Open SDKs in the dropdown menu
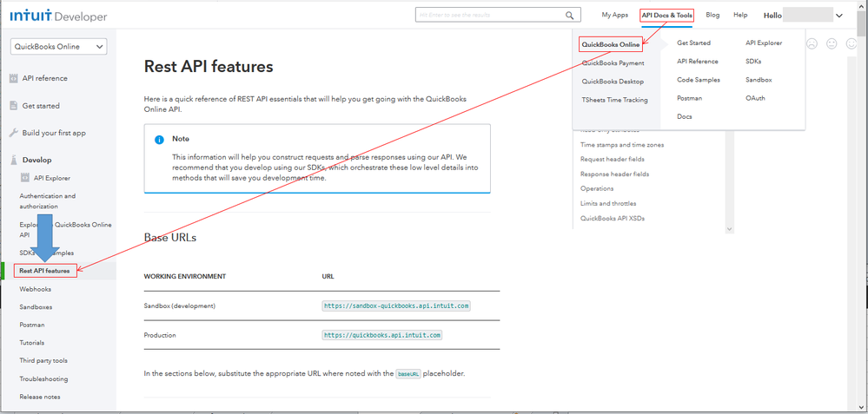The width and height of the screenshot is (868, 414). (x=753, y=62)
